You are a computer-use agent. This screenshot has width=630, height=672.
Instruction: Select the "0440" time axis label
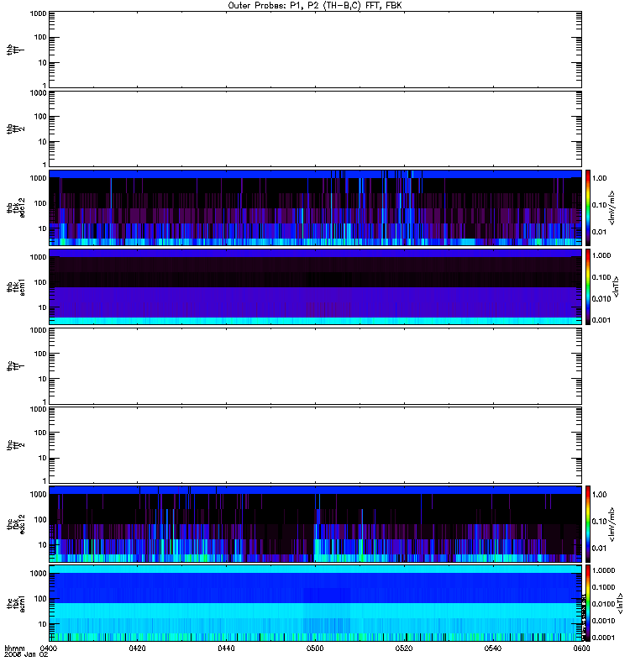(226, 648)
